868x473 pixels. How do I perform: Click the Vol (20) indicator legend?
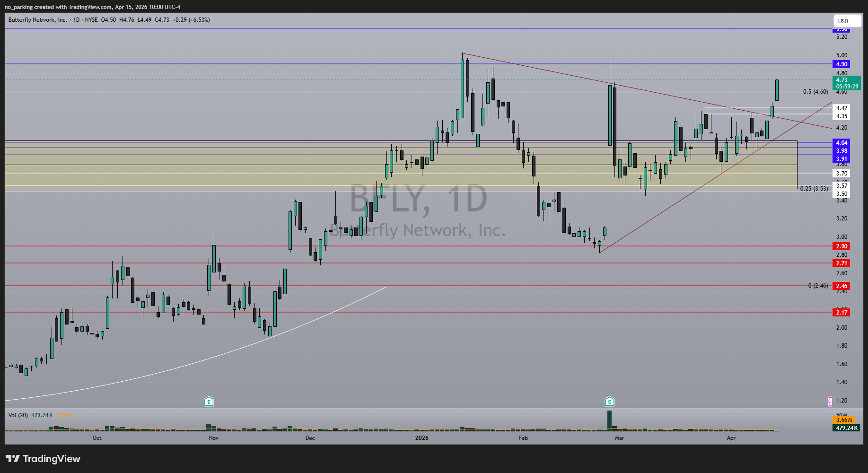[18, 415]
